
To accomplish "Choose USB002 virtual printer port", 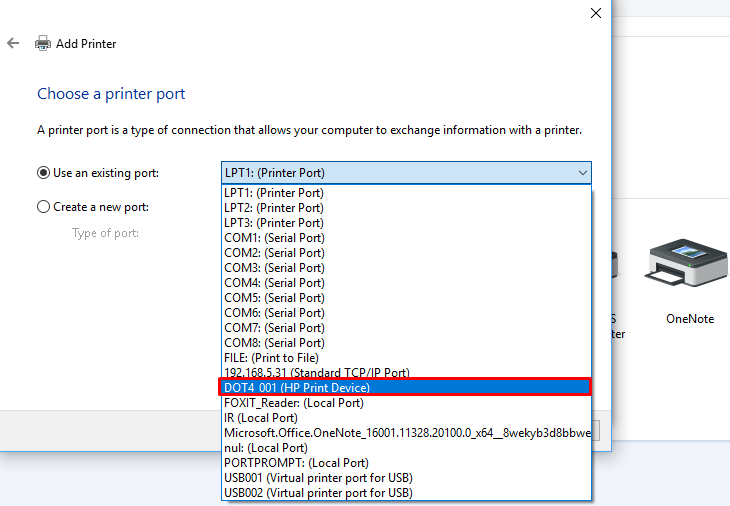I will pyautogui.click(x=318, y=493).
